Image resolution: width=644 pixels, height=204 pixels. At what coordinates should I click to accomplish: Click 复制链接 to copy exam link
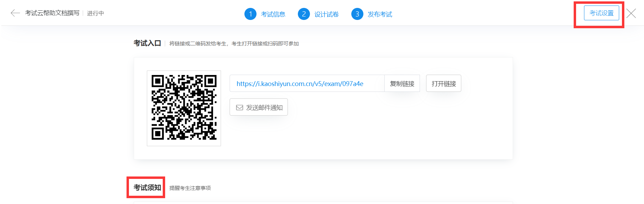point(402,84)
